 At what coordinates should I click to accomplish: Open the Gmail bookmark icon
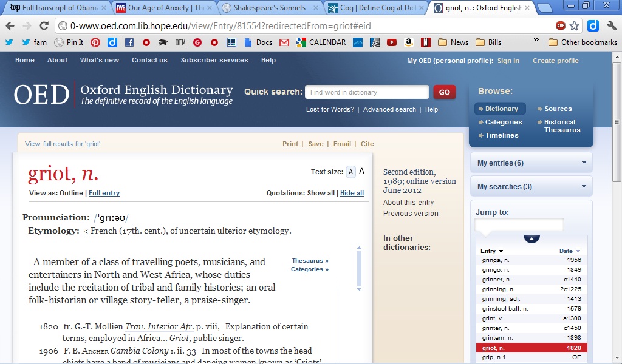click(x=284, y=42)
